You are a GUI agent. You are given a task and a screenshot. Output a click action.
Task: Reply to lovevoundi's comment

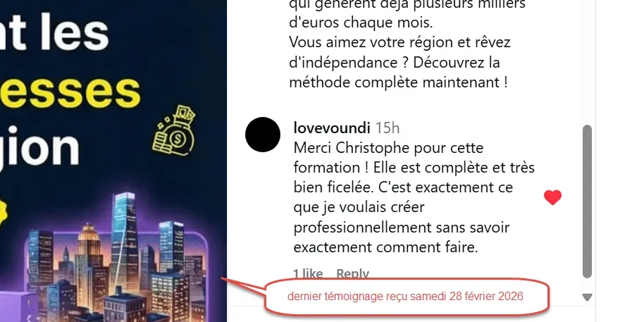click(352, 273)
